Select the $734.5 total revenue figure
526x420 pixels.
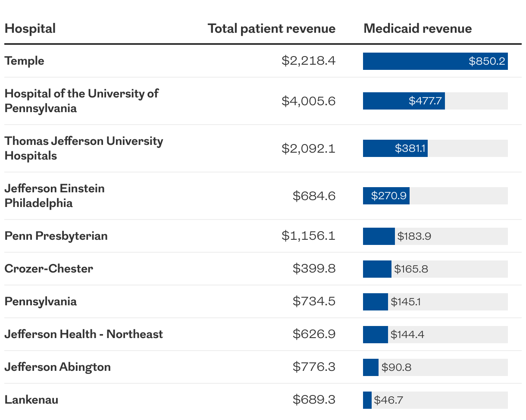tap(314, 301)
